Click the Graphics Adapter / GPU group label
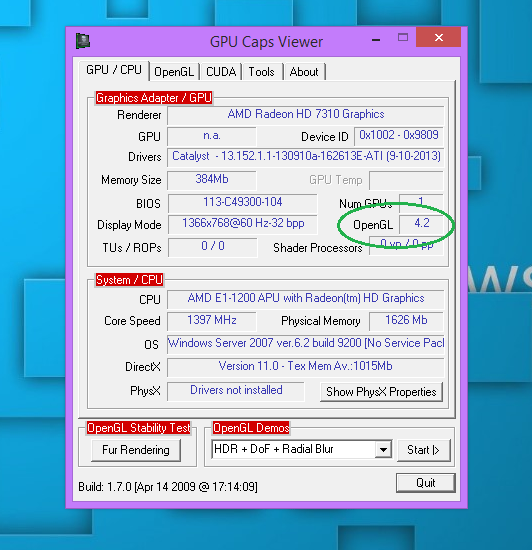 pyautogui.click(x=154, y=98)
